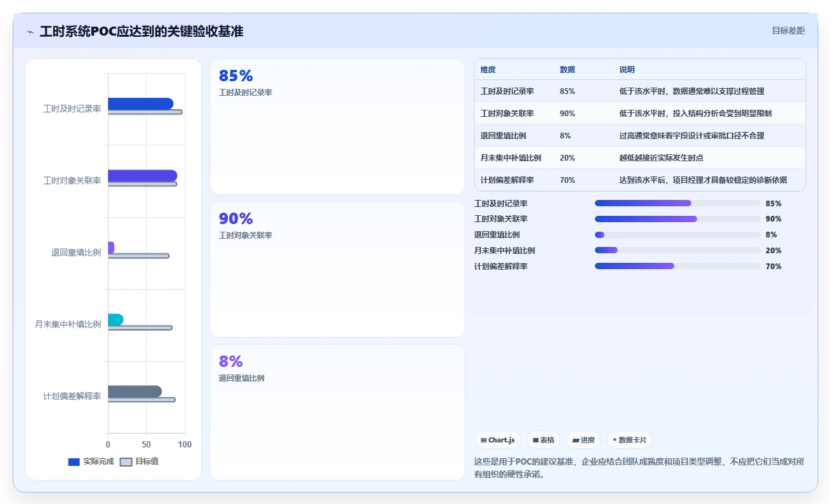Click the chart axis label 月末集中补填比例
The image size is (831, 504).
pyautogui.click(x=68, y=324)
